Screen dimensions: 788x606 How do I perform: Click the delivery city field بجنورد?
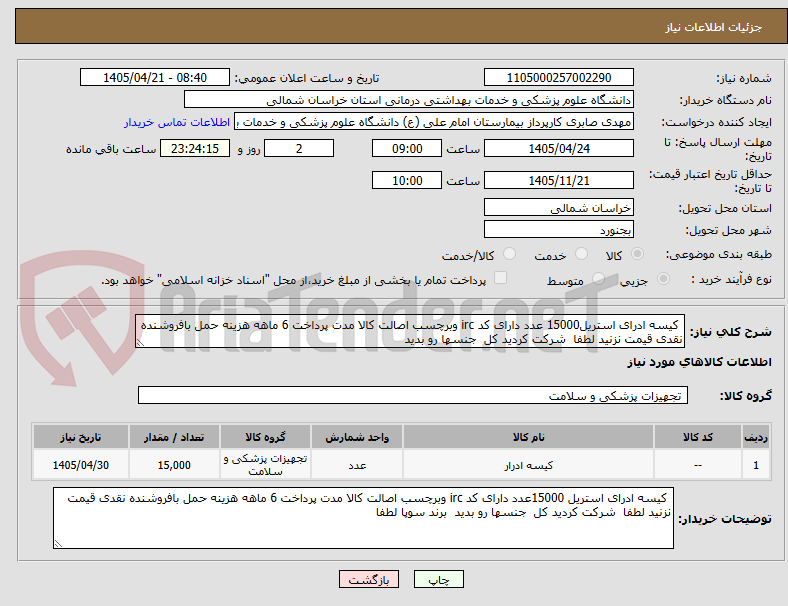[x=558, y=230]
